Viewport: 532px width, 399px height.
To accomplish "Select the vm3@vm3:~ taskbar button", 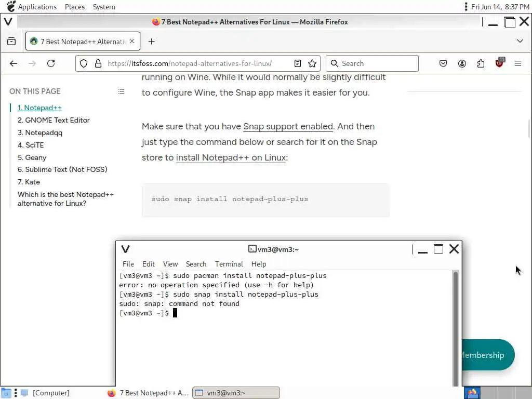I will [x=236, y=393].
